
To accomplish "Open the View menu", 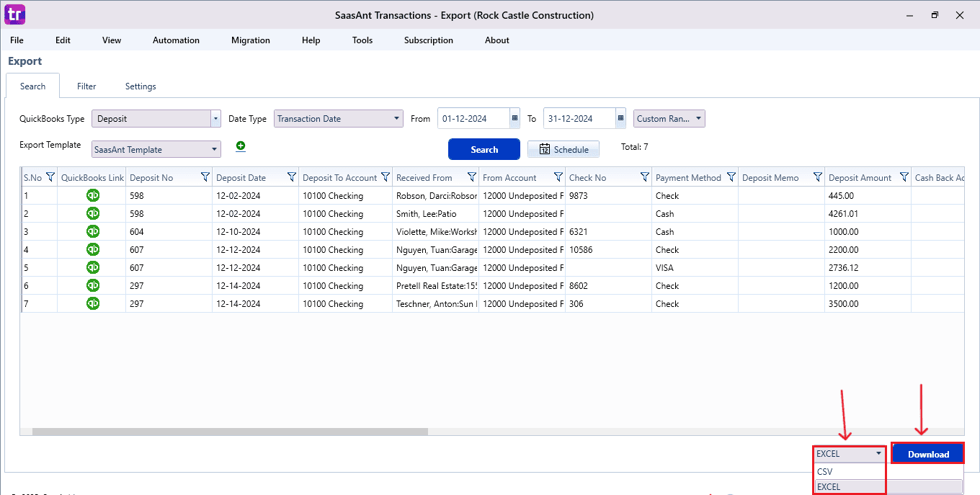I will coord(112,40).
